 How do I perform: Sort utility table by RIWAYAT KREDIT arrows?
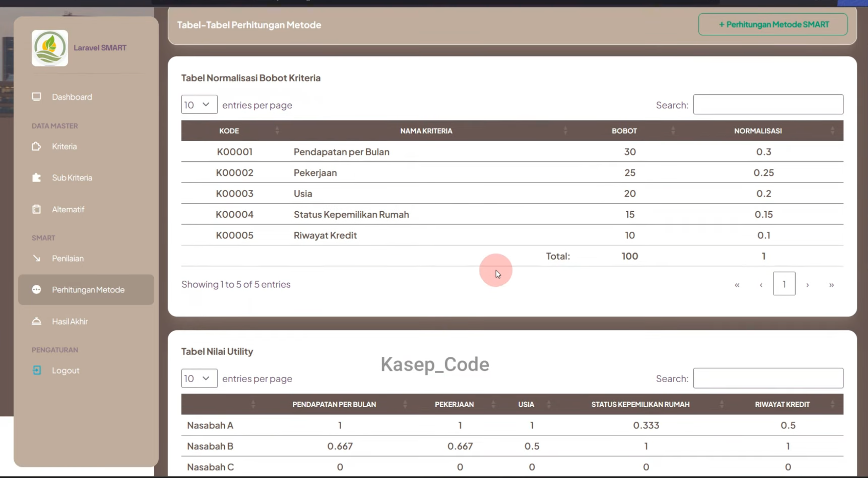coord(832,404)
